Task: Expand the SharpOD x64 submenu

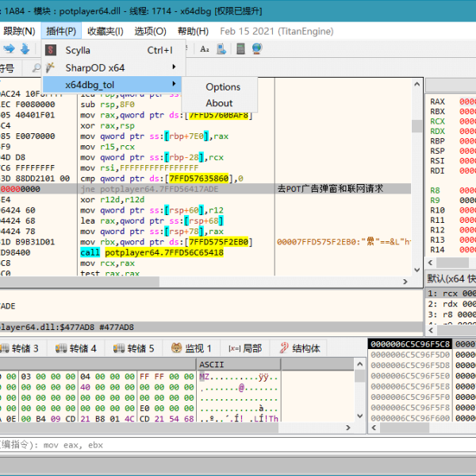Action: [113, 67]
